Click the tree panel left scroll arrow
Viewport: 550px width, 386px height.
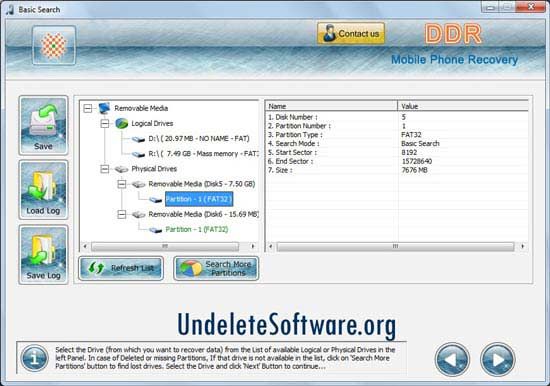coord(85,246)
